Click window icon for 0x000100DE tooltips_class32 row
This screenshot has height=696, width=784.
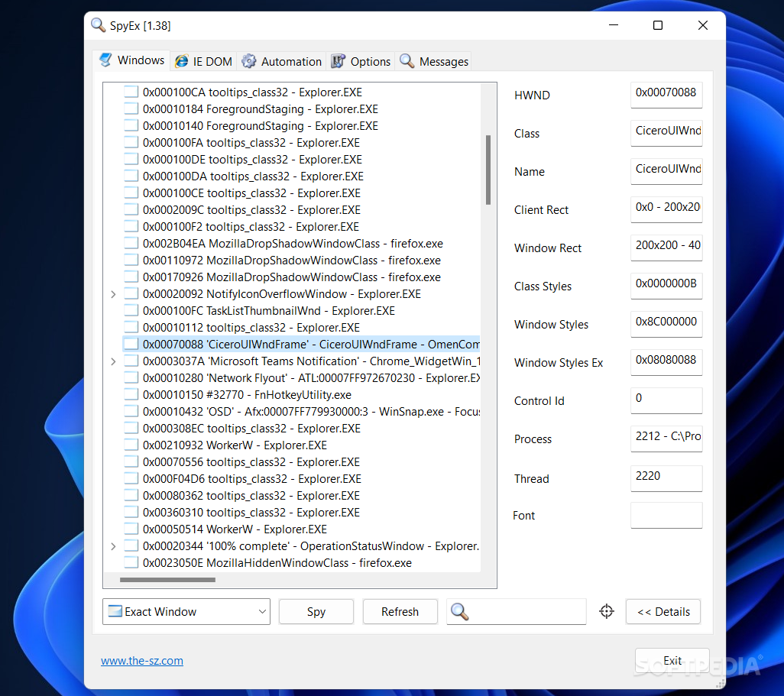pos(131,160)
